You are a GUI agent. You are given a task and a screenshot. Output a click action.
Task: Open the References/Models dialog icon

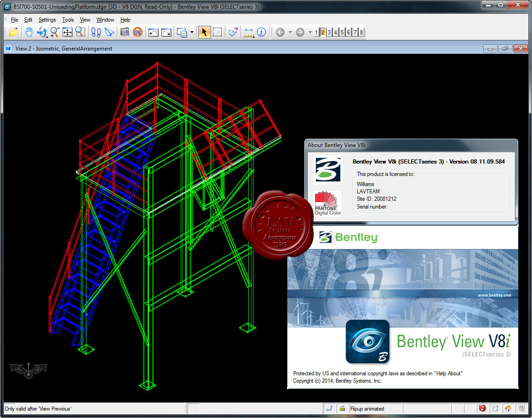pyautogui.click(x=182, y=33)
